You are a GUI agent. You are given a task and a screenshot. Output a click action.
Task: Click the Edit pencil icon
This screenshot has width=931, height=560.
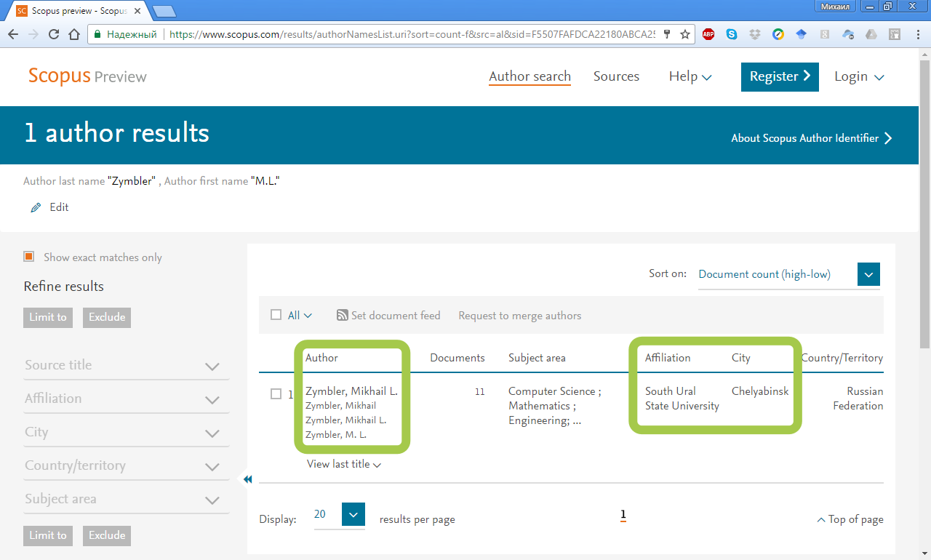click(36, 208)
